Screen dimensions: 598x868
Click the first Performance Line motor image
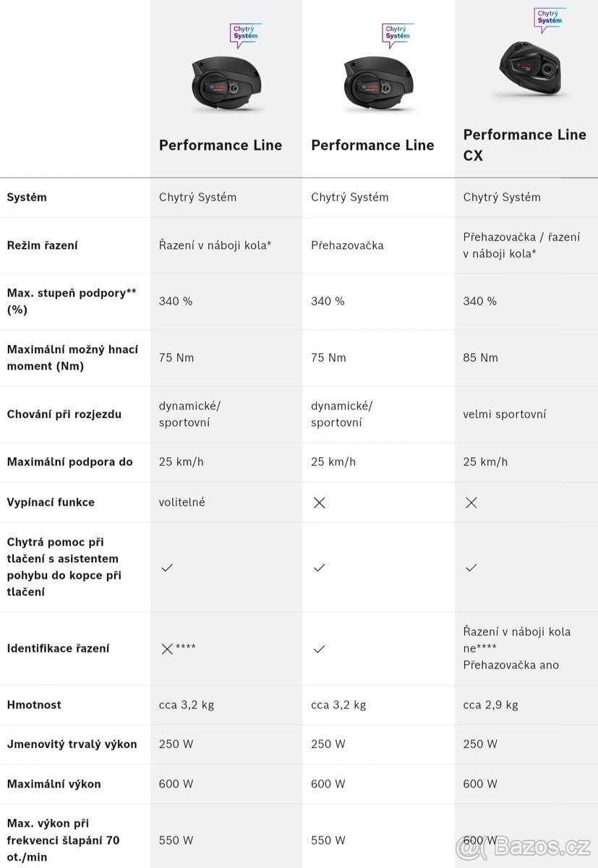[226, 85]
